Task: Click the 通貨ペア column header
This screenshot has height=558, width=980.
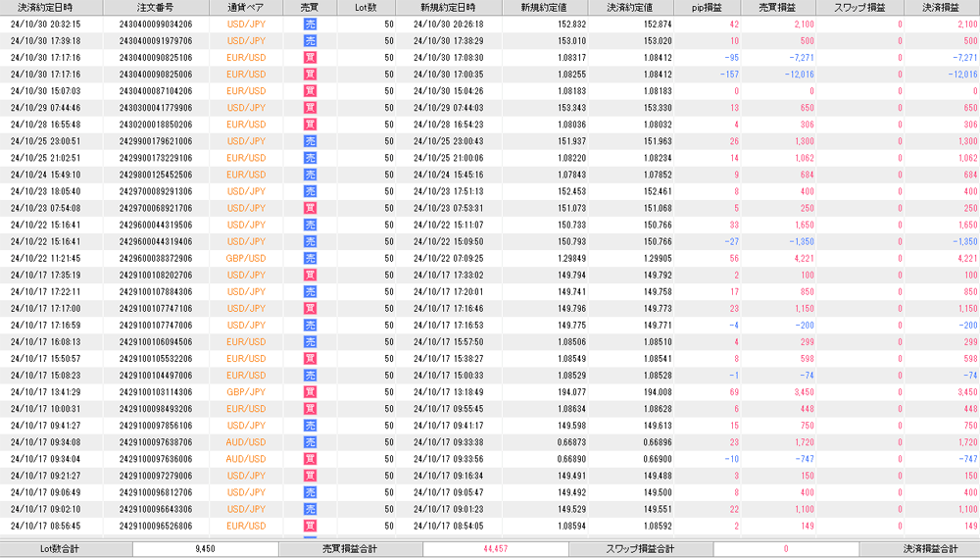Action: click(246, 8)
